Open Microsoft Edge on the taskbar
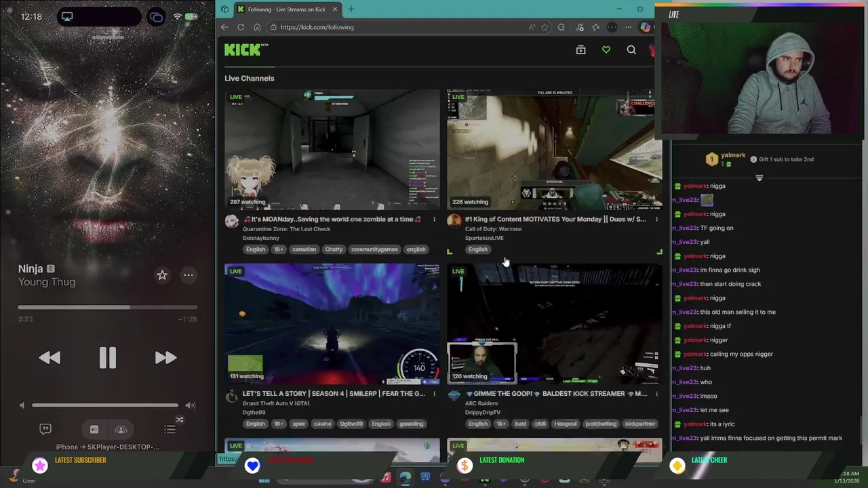Screen dimensions: 868x488 coord(406,478)
